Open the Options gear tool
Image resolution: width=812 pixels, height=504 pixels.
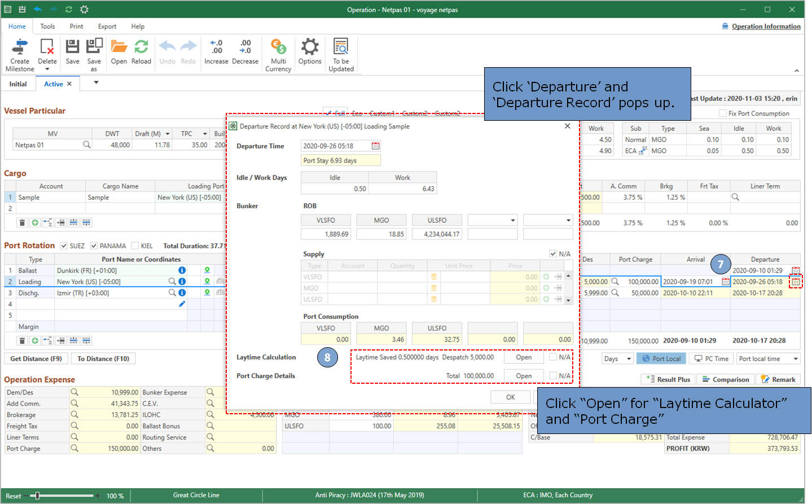pos(310,47)
